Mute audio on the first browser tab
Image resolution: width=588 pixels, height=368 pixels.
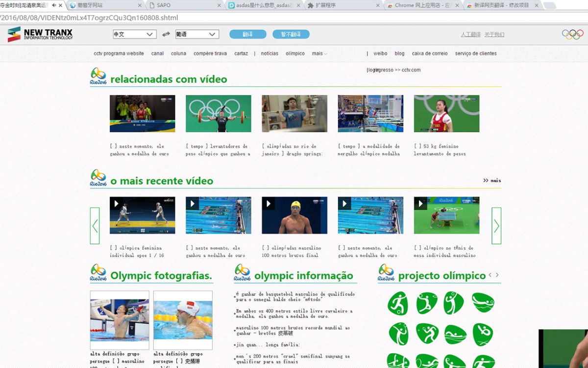(x=54, y=5)
